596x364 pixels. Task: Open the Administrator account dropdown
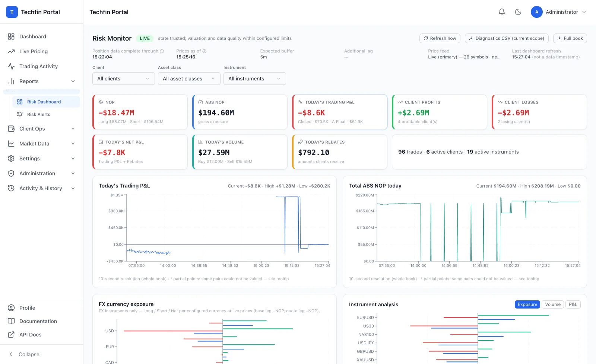[559, 12]
